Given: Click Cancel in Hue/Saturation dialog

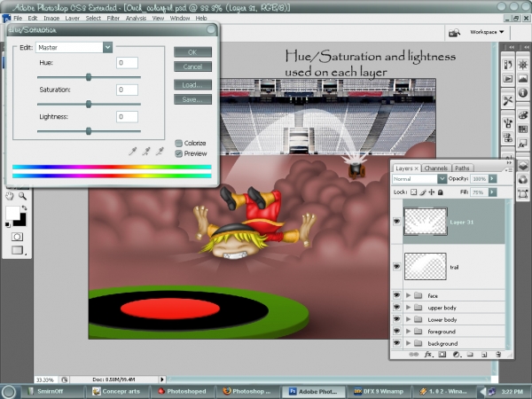Looking at the screenshot, I should click(192, 66).
